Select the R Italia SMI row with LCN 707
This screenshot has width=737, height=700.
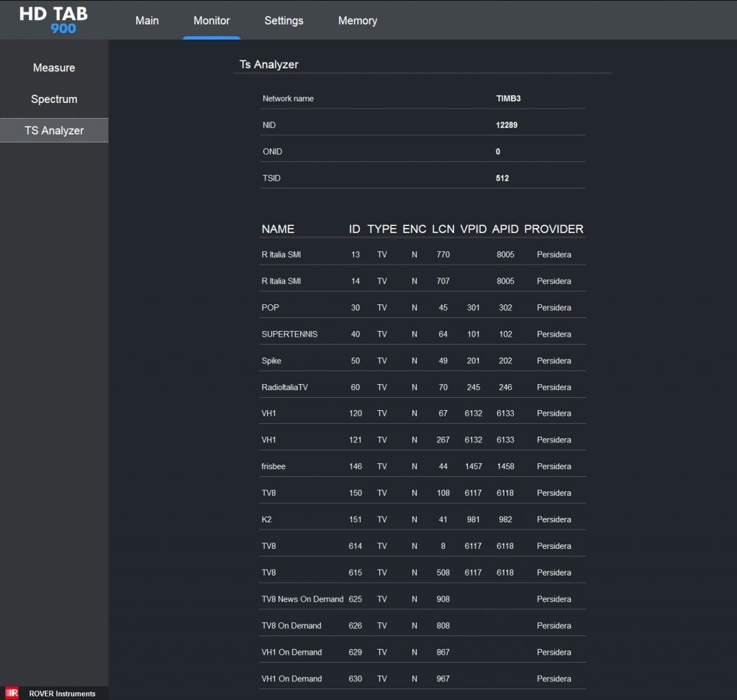click(x=422, y=281)
